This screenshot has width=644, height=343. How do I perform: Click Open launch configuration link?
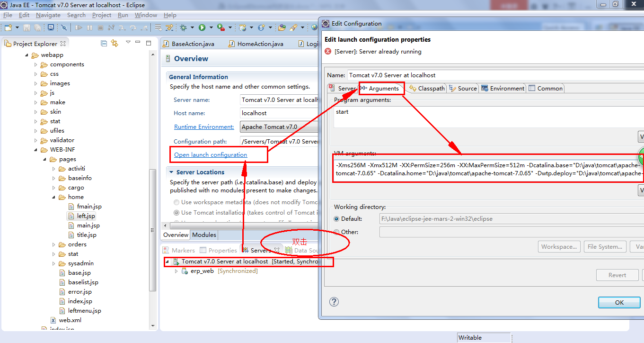click(211, 155)
